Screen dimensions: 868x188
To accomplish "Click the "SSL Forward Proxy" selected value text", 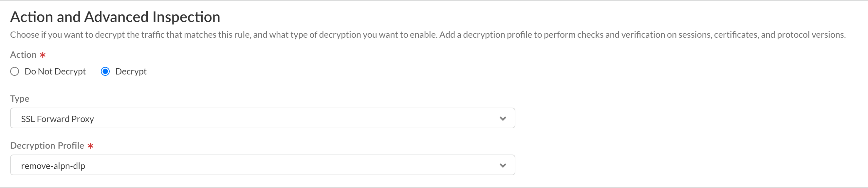I will pyautogui.click(x=57, y=119).
